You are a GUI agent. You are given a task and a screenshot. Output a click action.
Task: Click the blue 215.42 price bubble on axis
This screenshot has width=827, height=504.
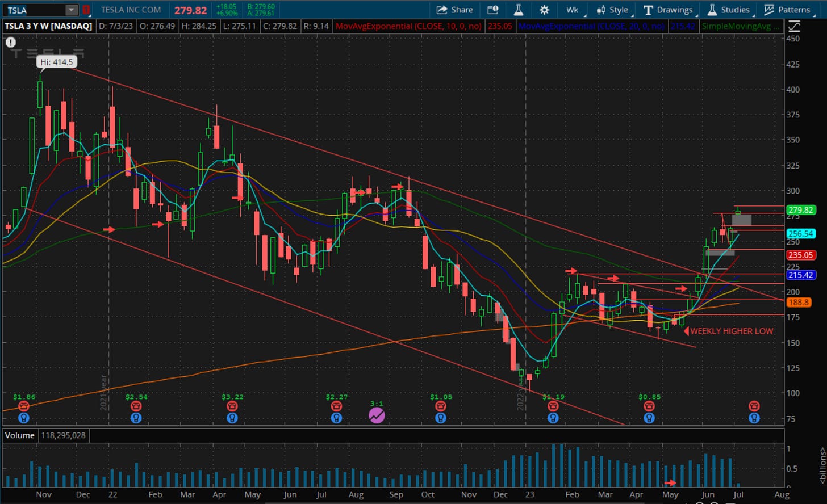801,275
